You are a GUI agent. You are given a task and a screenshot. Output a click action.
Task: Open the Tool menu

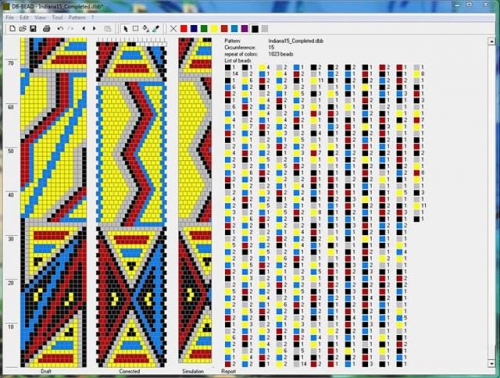coord(57,17)
